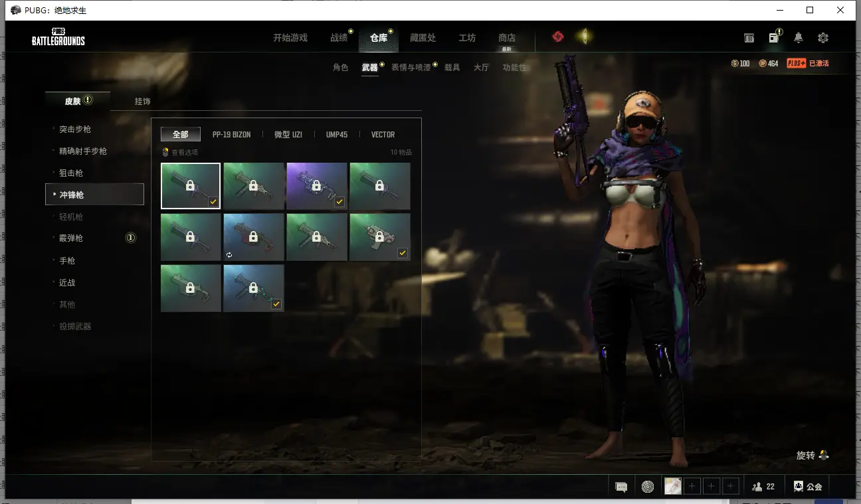Screen dimensions: 861x504
Task: Click the 已激活 status text
Action: 819,64
